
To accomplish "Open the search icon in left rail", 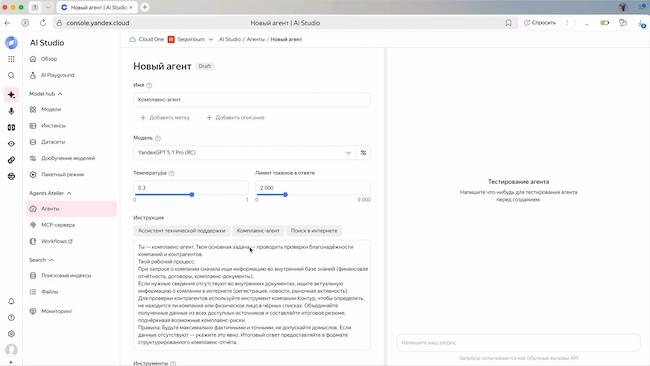I will [x=11, y=75].
